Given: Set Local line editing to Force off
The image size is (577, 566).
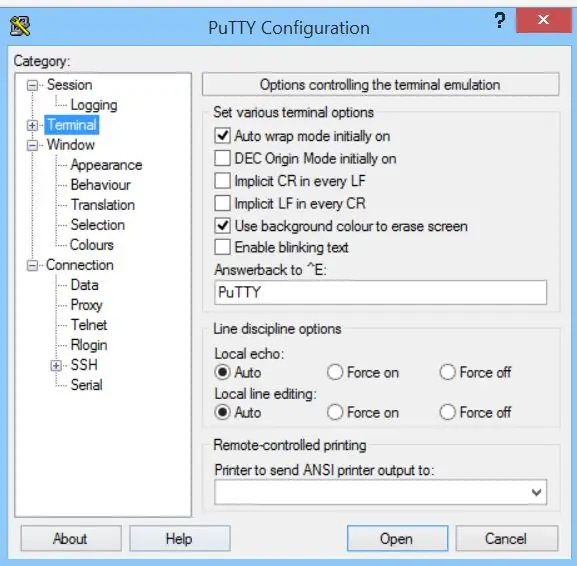Looking at the screenshot, I should tap(447, 412).
